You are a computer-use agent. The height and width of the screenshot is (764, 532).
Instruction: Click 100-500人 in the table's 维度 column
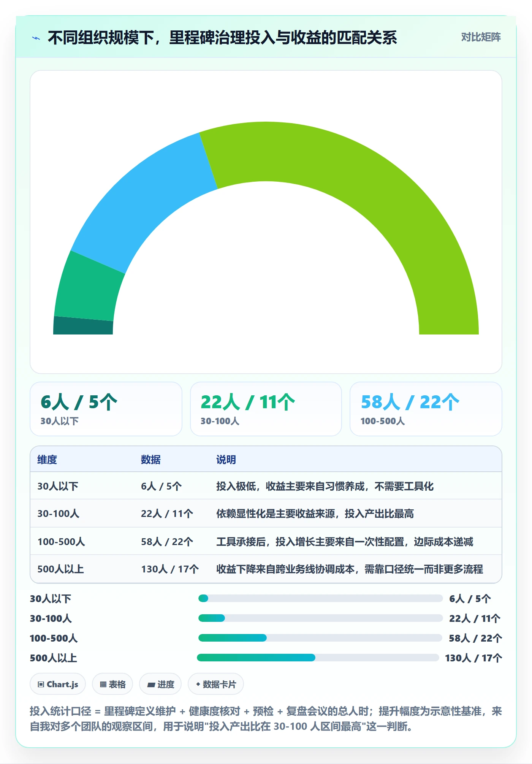[61, 542]
